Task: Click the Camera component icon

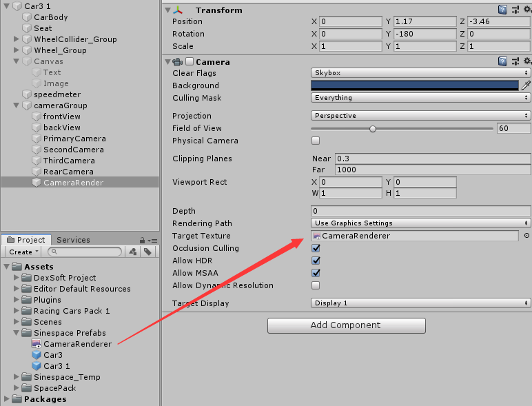Action: tap(177, 62)
